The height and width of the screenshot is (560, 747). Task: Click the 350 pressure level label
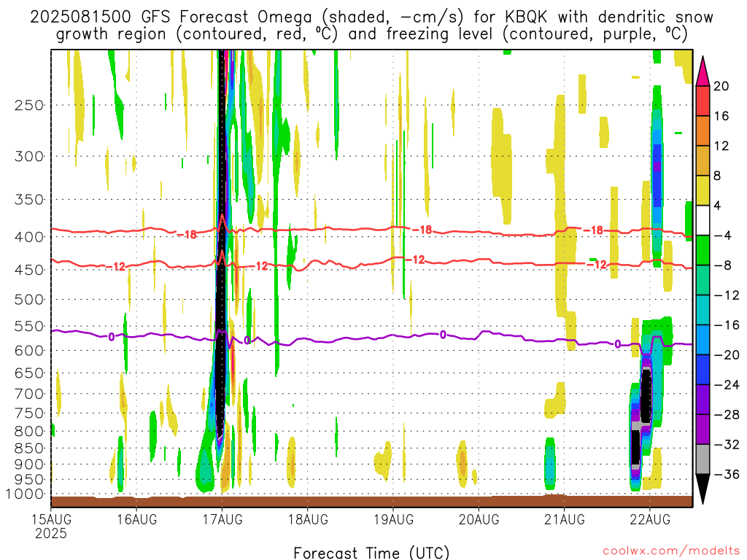tap(29, 199)
